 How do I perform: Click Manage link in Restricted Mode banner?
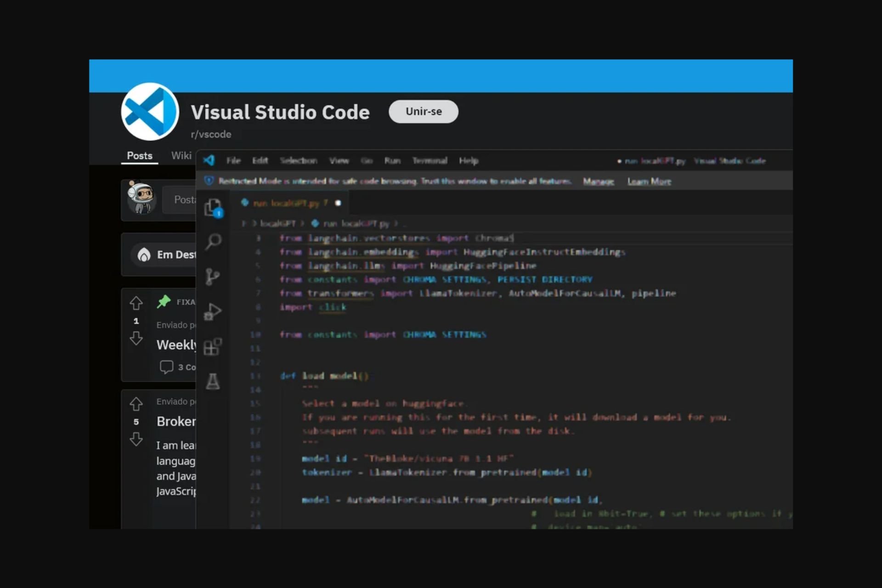(x=599, y=181)
